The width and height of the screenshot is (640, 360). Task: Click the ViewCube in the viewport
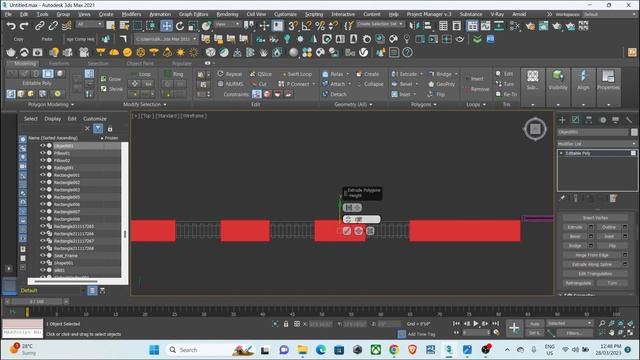535,129
